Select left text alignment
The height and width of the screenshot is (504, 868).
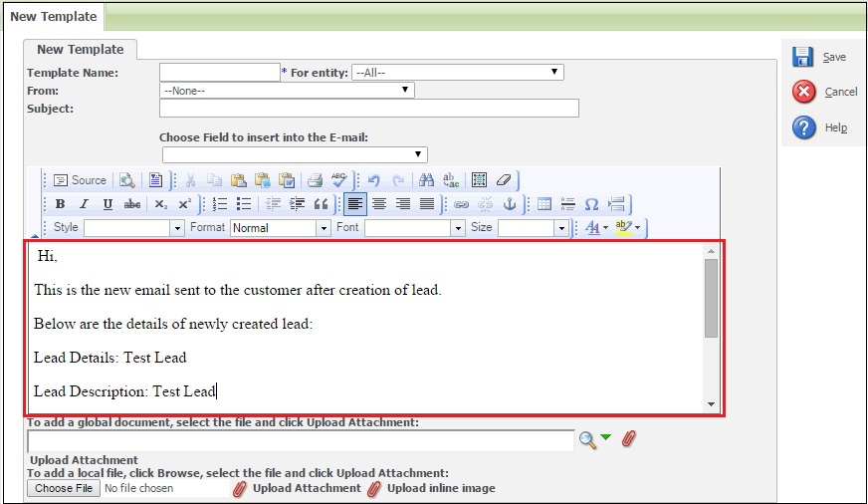(x=354, y=204)
